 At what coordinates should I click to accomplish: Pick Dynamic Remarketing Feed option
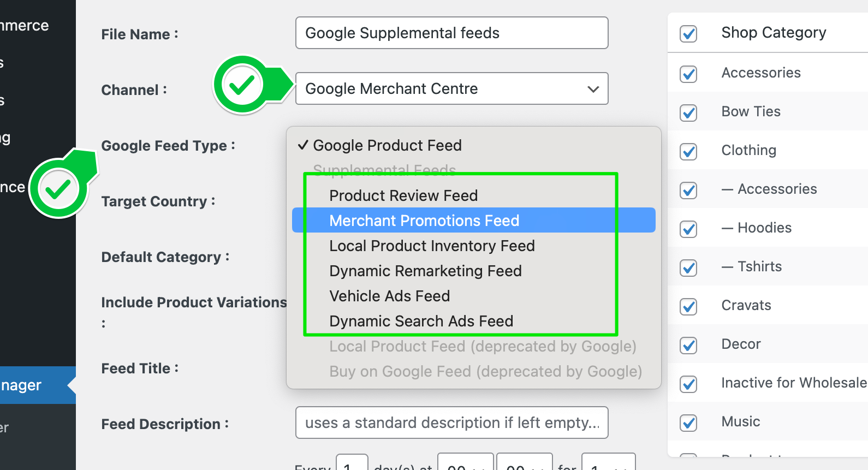click(x=425, y=271)
